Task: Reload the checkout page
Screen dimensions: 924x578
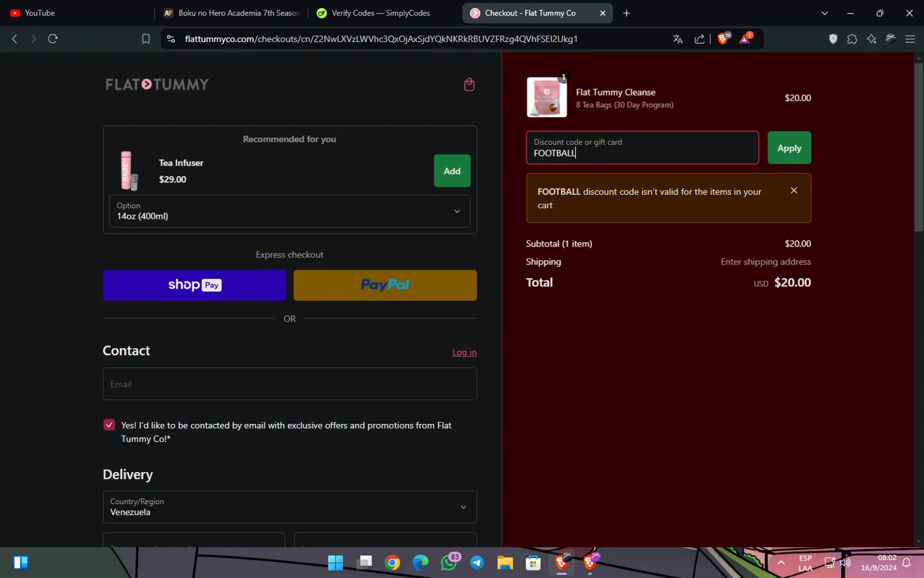Action: [x=53, y=39]
